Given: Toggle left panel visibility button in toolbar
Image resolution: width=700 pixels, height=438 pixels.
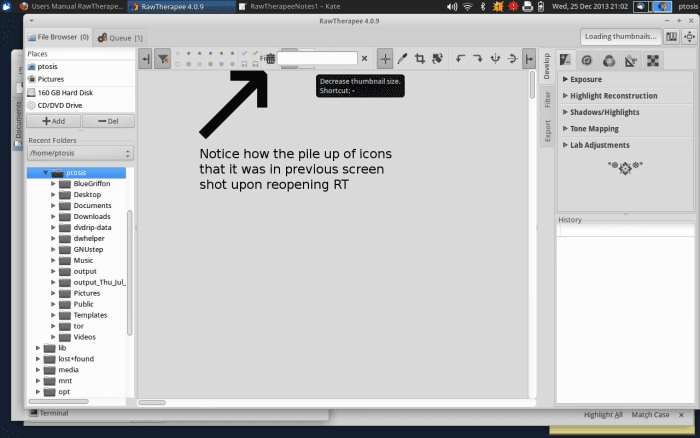Looking at the screenshot, I should (145, 59).
